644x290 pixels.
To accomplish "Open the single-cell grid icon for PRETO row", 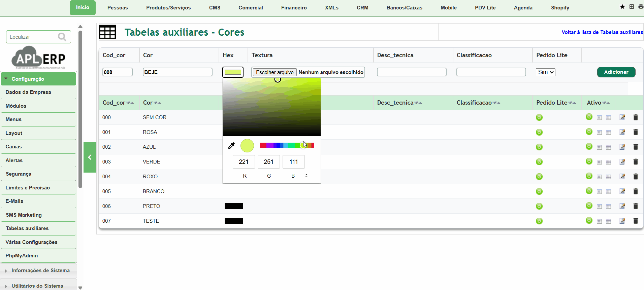I will tap(599, 207).
